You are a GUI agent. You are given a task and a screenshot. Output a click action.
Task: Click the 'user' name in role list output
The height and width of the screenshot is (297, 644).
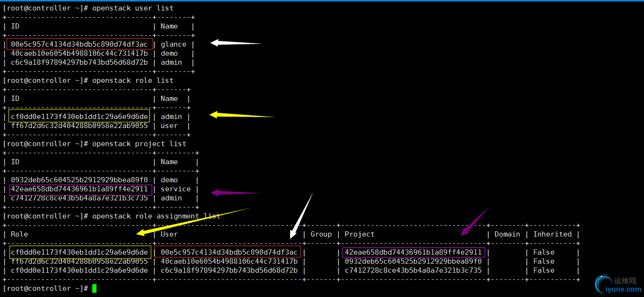pyautogui.click(x=169, y=126)
